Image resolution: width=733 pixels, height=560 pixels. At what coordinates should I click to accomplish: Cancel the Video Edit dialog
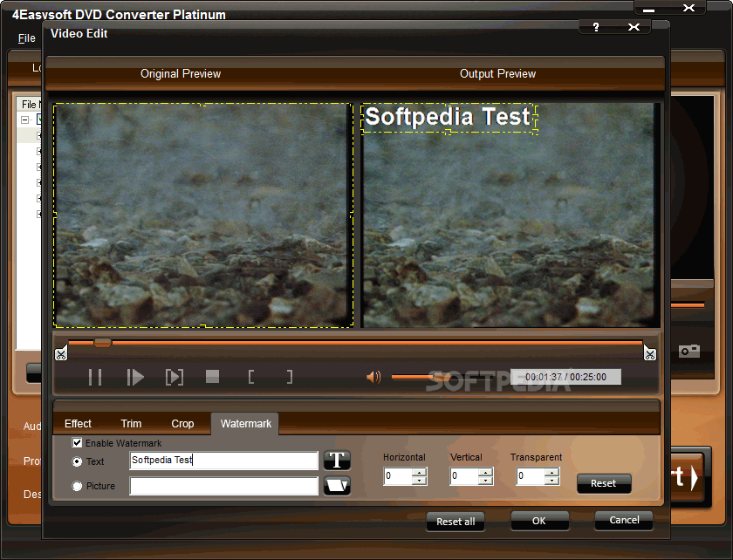click(x=624, y=520)
